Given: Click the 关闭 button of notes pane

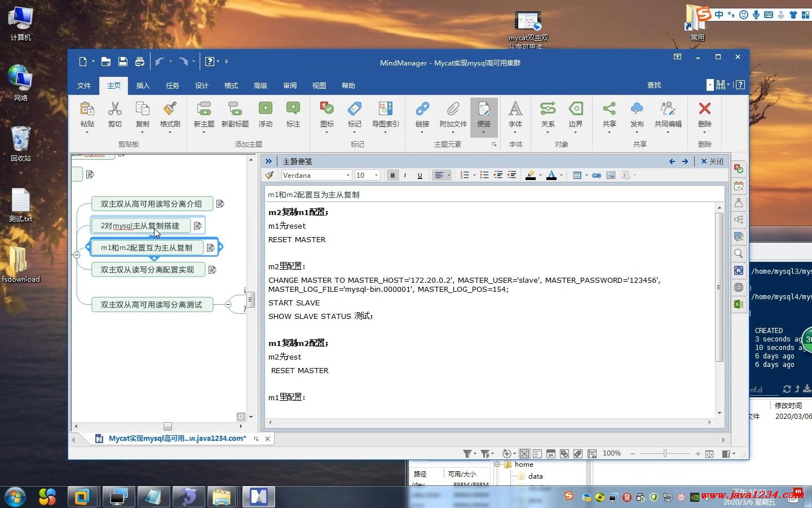Looking at the screenshot, I should click(712, 161).
